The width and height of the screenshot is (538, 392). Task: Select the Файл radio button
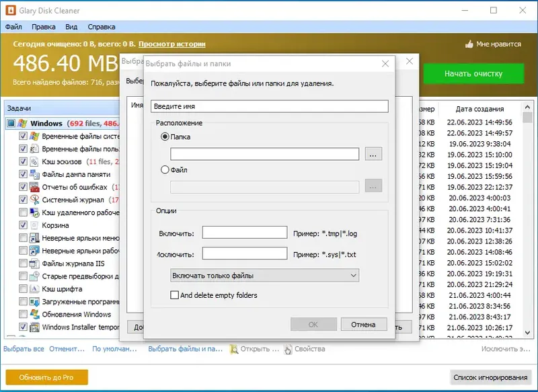(x=165, y=169)
